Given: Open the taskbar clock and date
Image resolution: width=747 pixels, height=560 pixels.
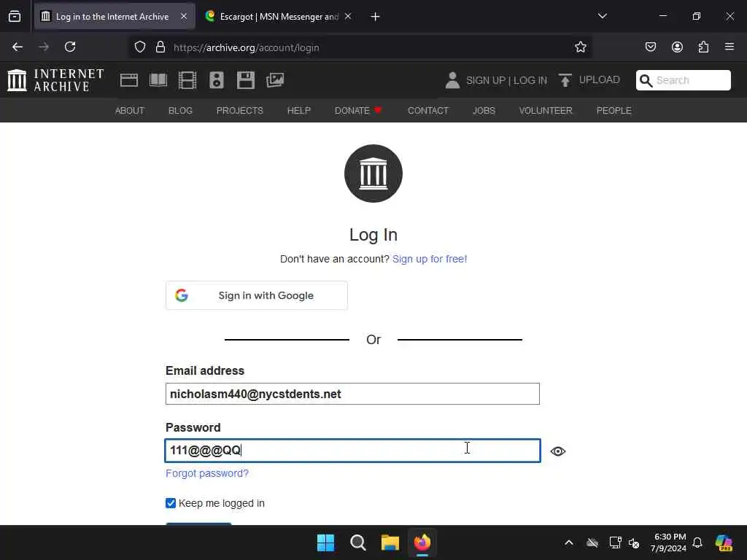Looking at the screenshot, I should point(669,542).
